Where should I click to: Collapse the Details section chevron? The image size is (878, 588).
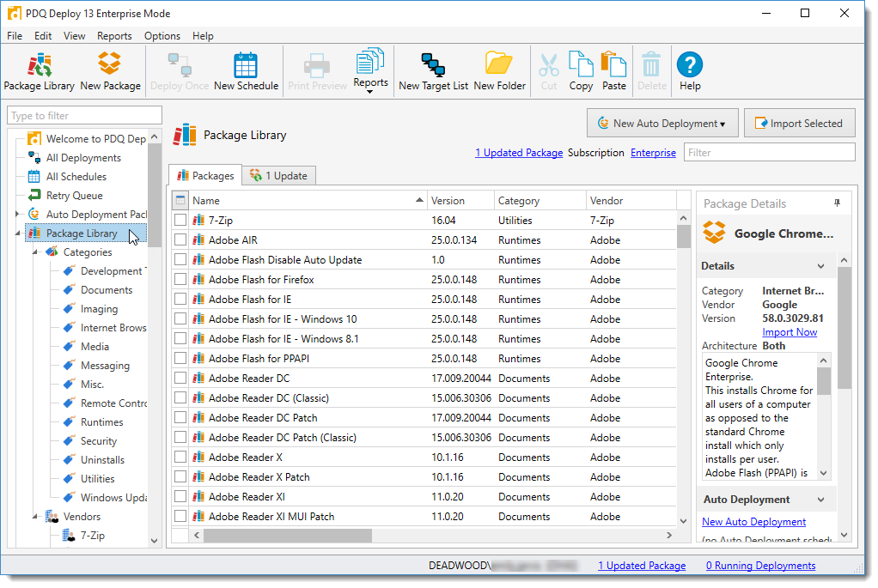pyautogui.click(x=820, y=267)
